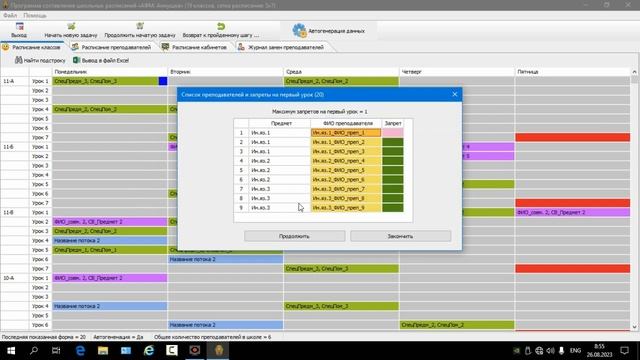Screen dimensions: 640x360
Task: Launch Microsoft Edge from taskbar
Action: (x=80, y=351)
